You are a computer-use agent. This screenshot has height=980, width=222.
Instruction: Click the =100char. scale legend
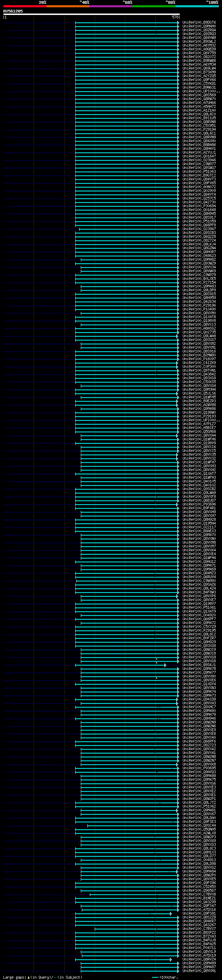[165, 977]
